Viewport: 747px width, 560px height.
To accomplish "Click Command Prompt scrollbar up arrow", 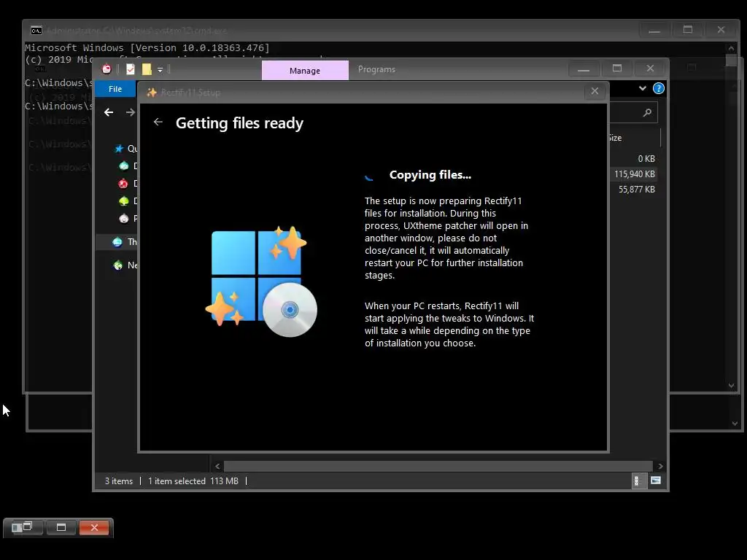I will point(731,48).
